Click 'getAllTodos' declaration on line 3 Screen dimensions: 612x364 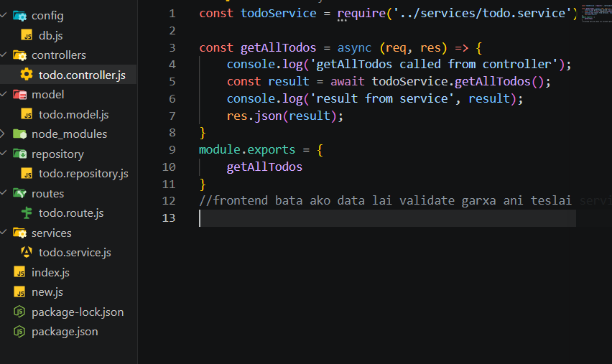click(x=278, y=47)
